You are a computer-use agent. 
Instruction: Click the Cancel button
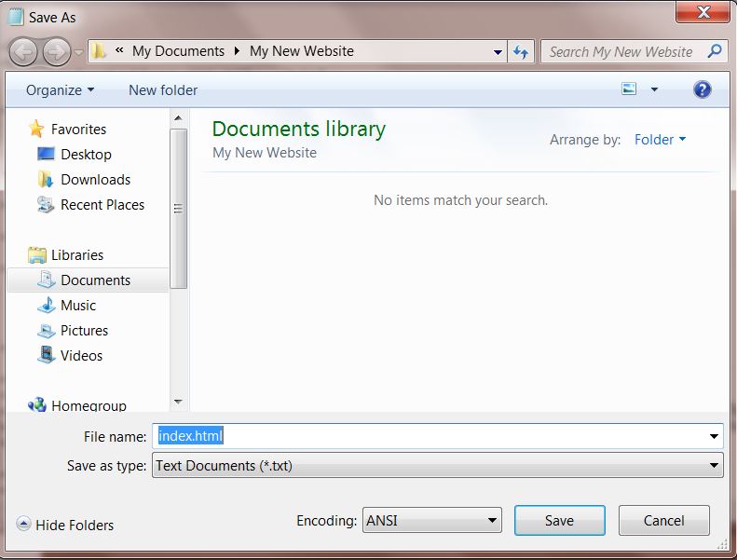pyautogui.click(x=663, y=521)
